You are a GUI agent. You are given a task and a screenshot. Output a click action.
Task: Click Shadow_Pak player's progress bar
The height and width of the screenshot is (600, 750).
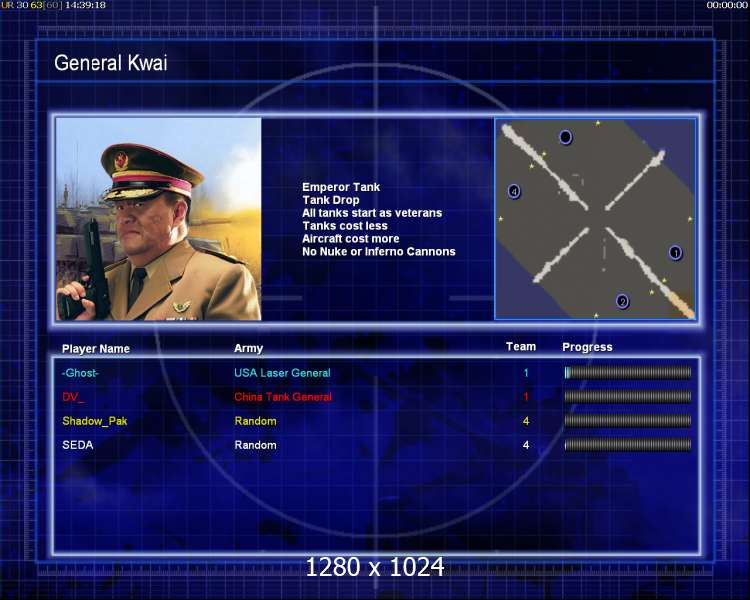coord(628,421)
